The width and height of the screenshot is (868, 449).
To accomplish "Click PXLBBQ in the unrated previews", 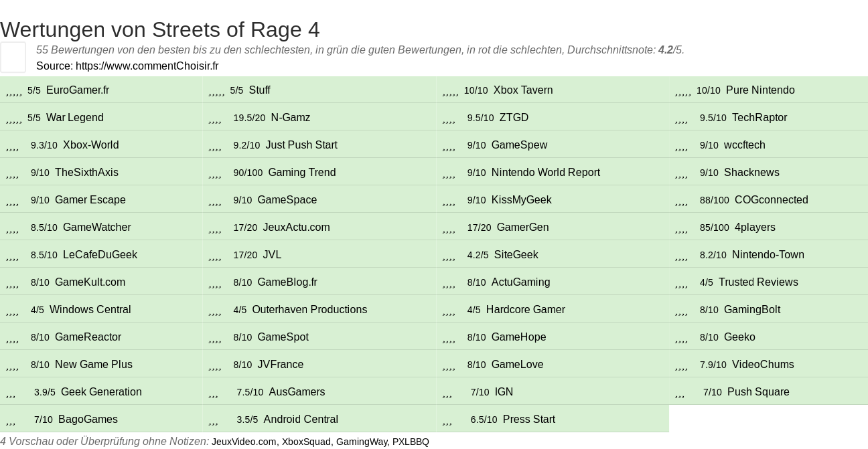I will (411, 442).
